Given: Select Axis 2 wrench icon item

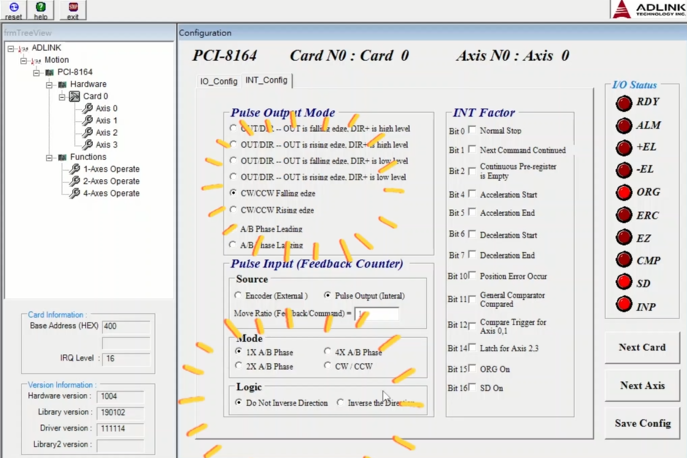Looking at the screenshot, I should (x=88, y=133).
